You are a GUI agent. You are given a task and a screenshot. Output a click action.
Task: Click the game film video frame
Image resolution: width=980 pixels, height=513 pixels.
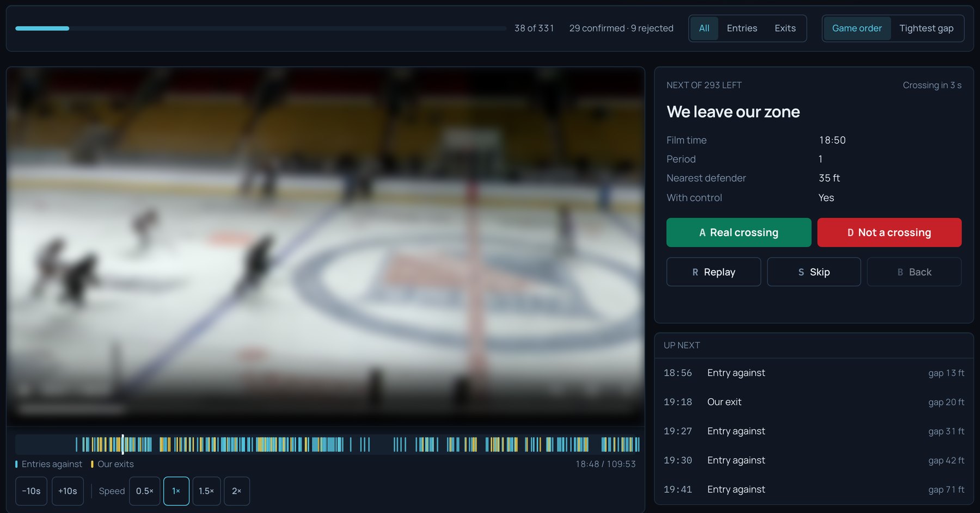[x=326, y=246]
